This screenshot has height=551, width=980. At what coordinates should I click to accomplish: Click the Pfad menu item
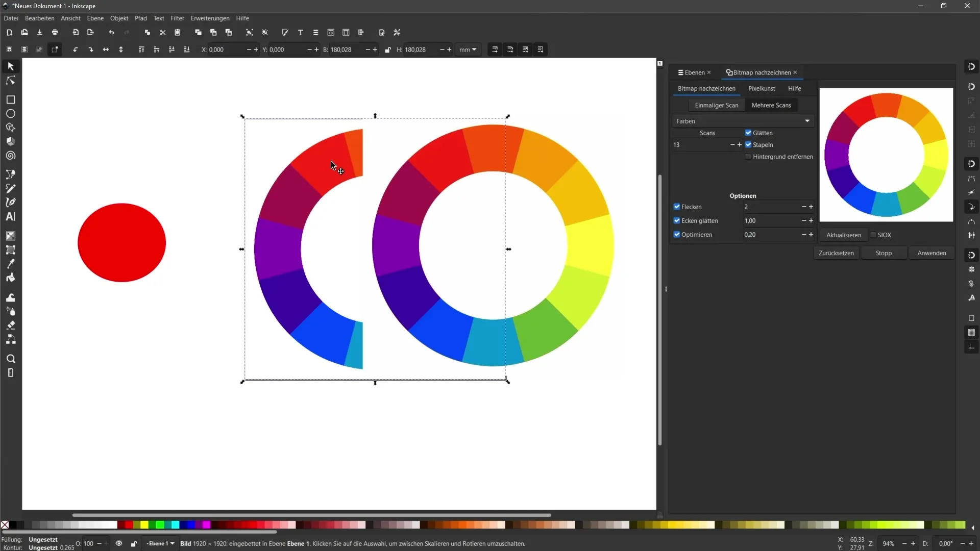coord(141,18)
